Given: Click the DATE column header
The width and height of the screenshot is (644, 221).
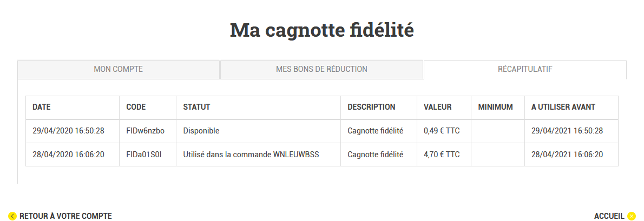Looking at the screenshot, I should (x=42, y=107).
